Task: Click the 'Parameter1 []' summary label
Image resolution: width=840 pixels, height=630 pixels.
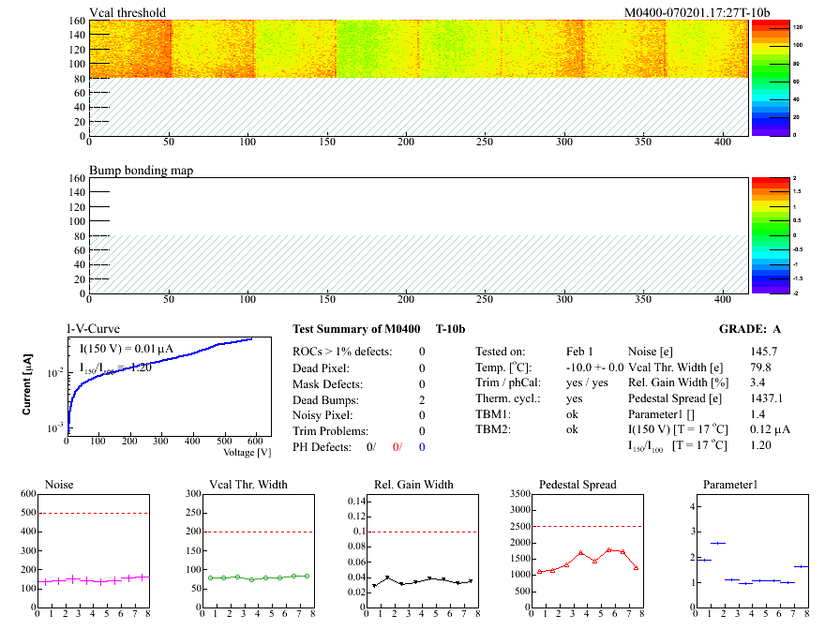Action: [661, 414]
